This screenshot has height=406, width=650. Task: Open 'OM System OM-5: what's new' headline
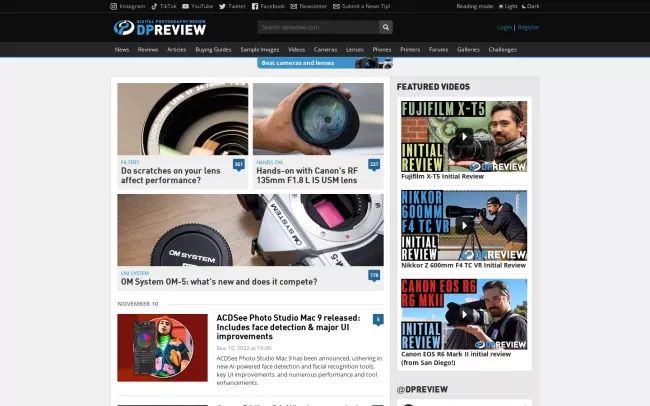(x=219, y=282)
